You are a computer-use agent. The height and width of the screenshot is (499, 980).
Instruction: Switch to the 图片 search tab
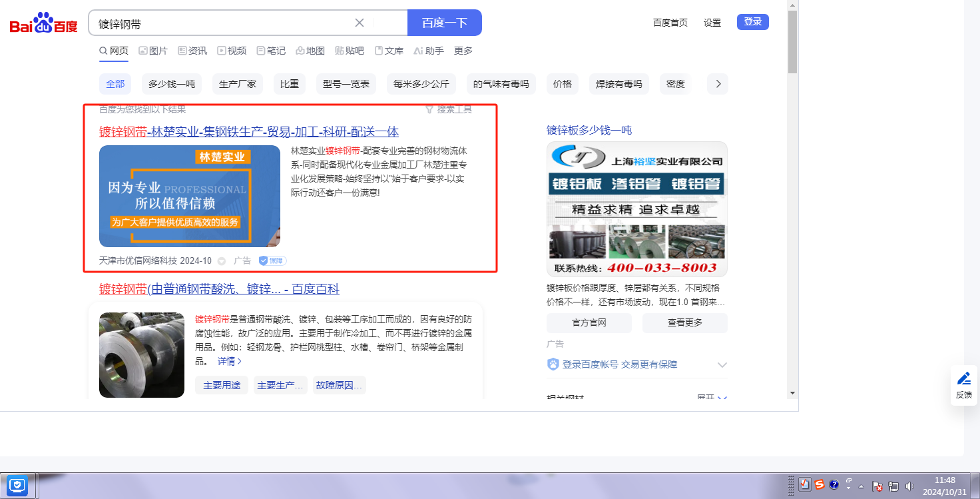click(x=153, y=51)
